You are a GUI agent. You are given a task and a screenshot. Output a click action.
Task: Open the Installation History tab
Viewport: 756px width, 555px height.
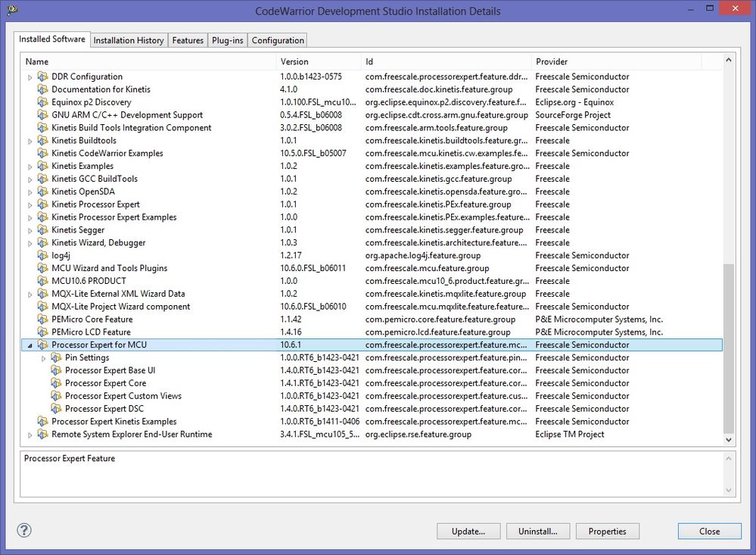[x=129, y=39]
